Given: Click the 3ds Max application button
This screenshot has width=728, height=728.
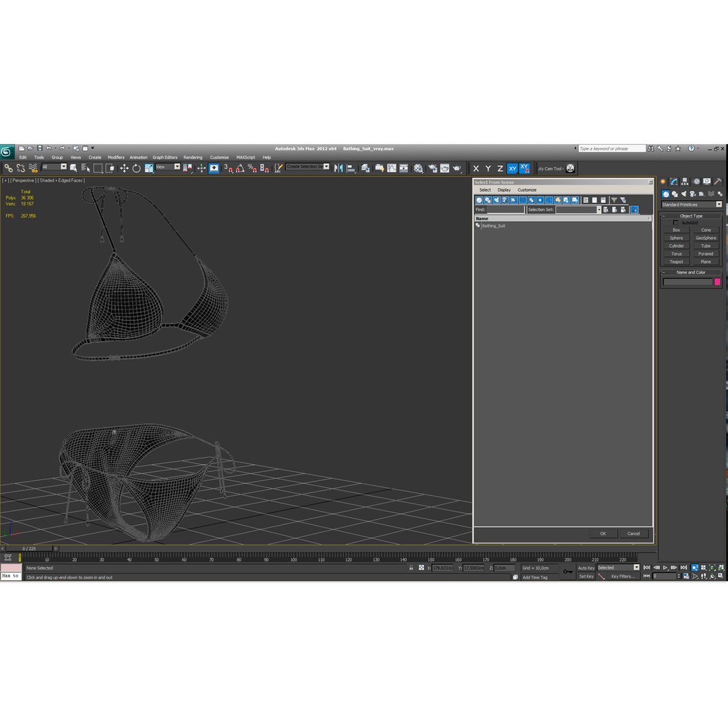Looking at the screenshot, I should pos(7,152).
